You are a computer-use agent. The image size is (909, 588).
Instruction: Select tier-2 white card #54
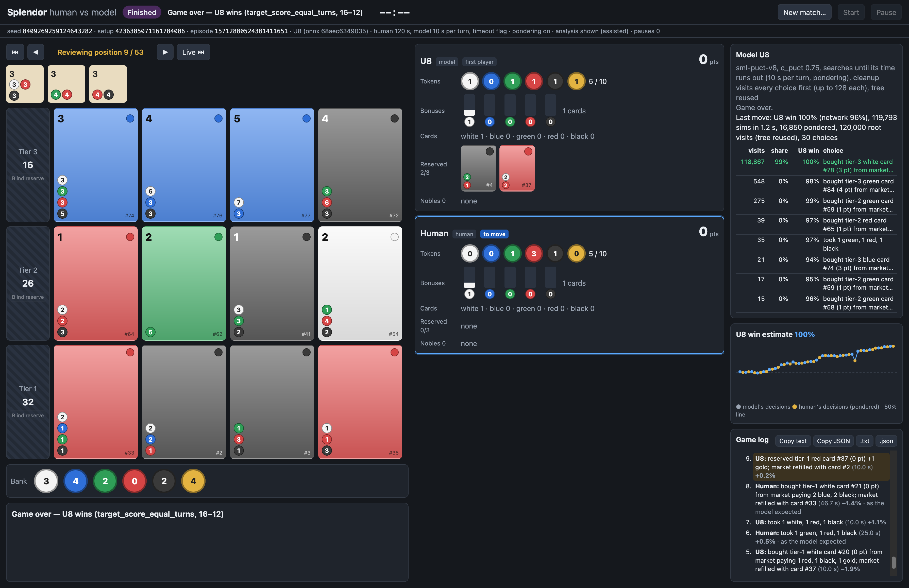[360, 283]
